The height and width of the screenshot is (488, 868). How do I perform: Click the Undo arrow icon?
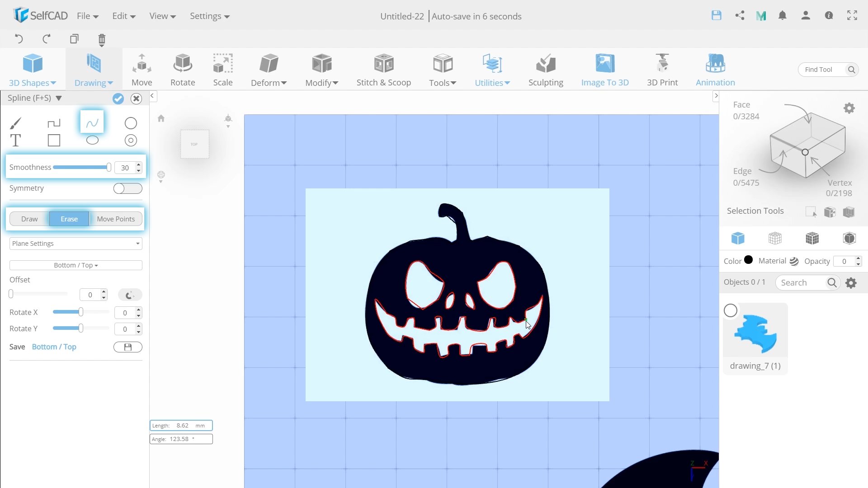(19, 39)
